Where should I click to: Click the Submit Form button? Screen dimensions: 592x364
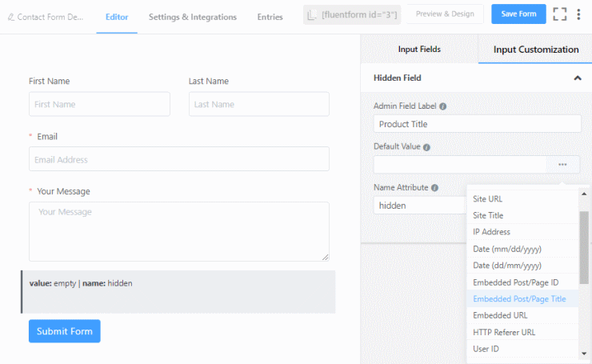(65, 331)
